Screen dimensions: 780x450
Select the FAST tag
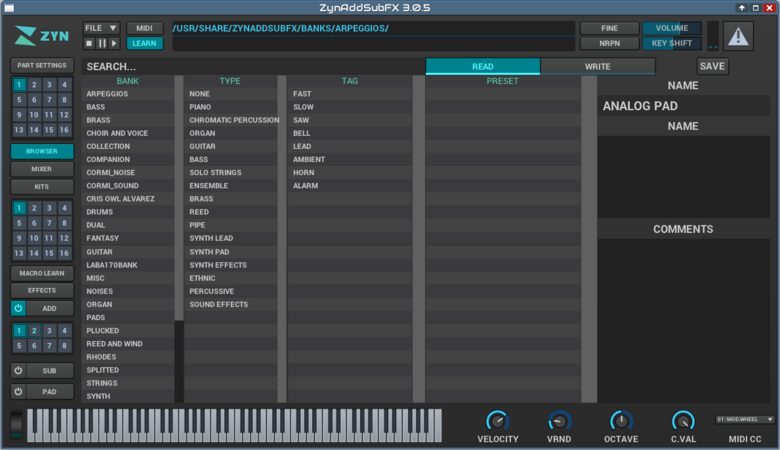click(x=350, y=94)
